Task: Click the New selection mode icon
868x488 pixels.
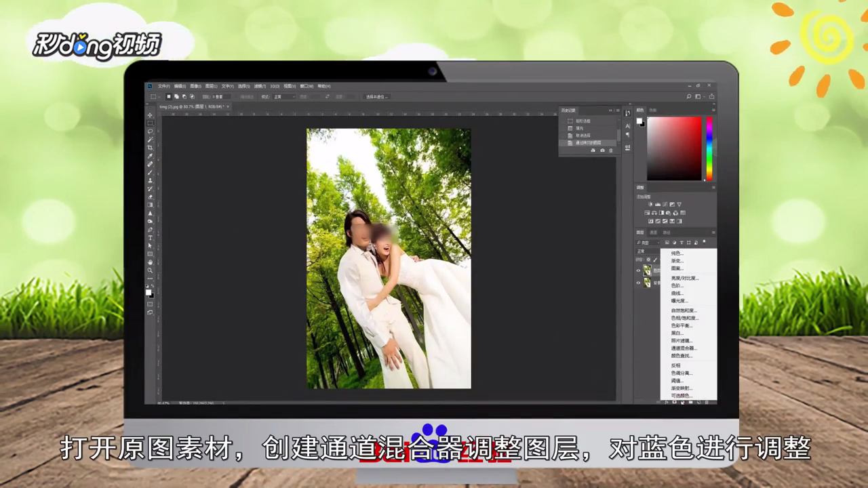Action: pos(169,96)
